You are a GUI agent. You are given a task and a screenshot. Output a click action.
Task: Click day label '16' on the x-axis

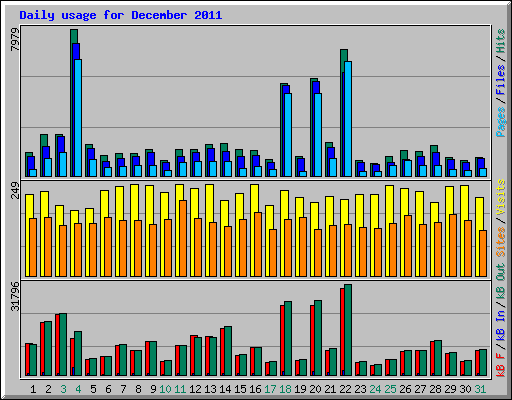coord(255,389)
